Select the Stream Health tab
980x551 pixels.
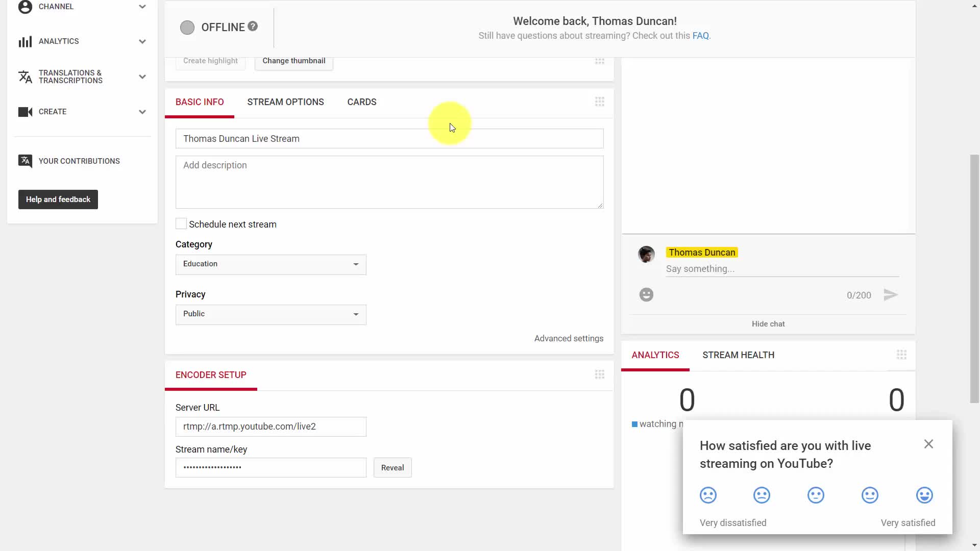pyautogui.click(x=738, y=355)
